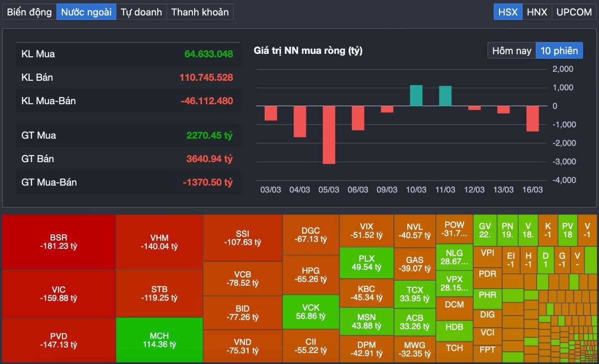This screenshot has width=599, height=364.
Task: Select the TCH tile
Action: point(454,352)
